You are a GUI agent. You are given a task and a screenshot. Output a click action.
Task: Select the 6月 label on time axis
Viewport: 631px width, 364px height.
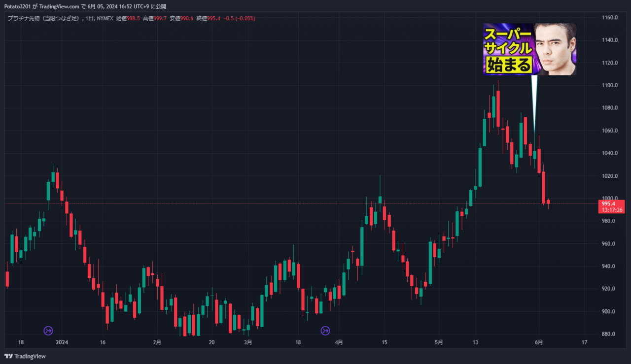(x=539, y=342)
